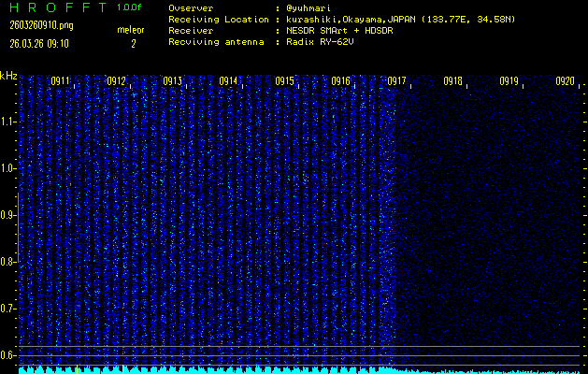The height and width of the screenshot is (374, 588).
Task: Click the 1.0 frequency axis label
Action: click(x=7, y=168)
